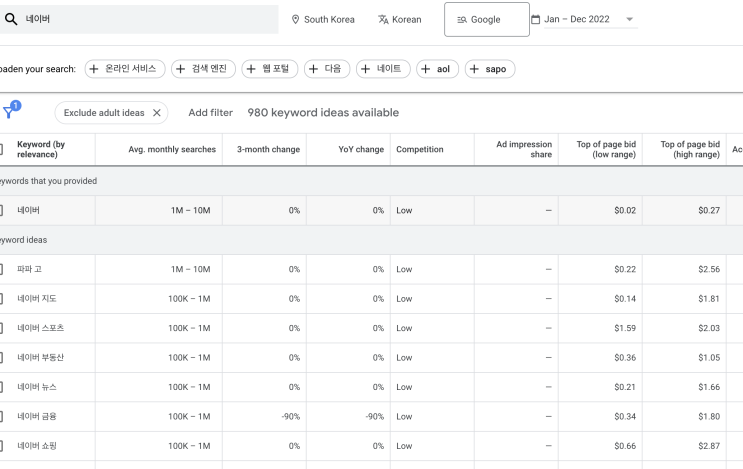The image size is (743, 469).
Task: Click the South Korea location pin icon
Action: (295, 19)
